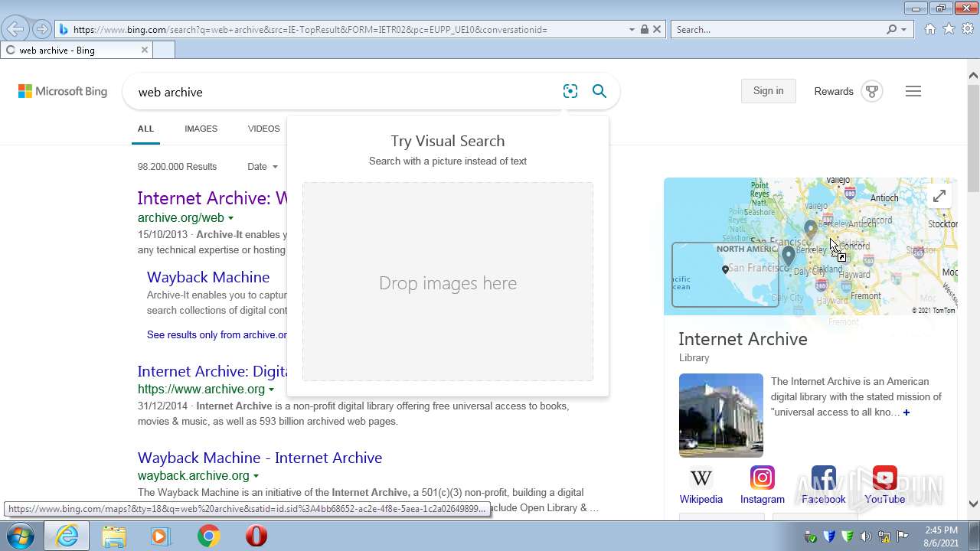Expand Internet Archive description with plus
Viewport: 980px width, 551px height.
point(906,412)
